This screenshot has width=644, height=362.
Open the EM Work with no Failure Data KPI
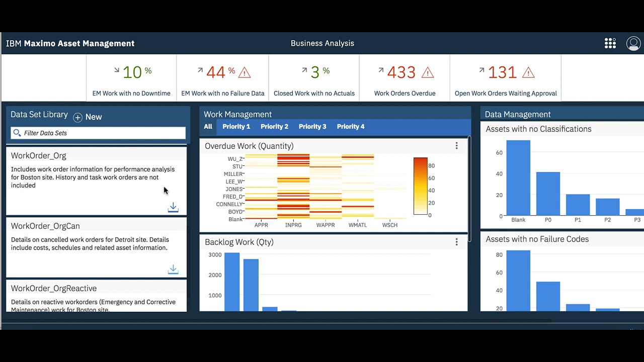pos(222,78)
